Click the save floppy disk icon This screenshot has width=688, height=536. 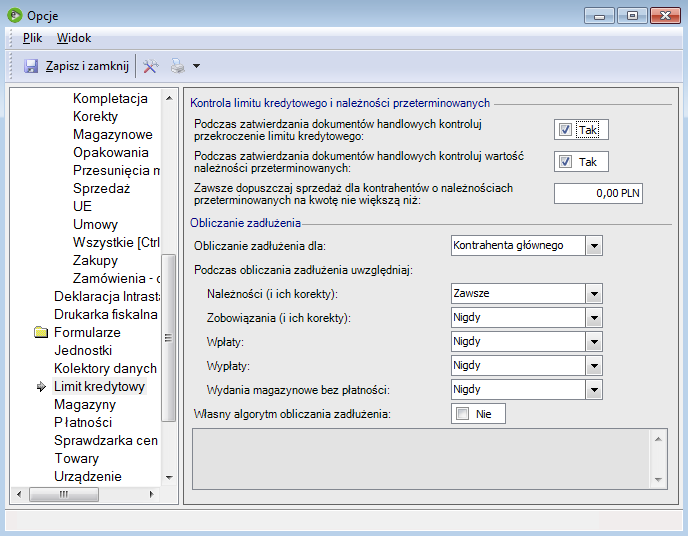(31, 66)
